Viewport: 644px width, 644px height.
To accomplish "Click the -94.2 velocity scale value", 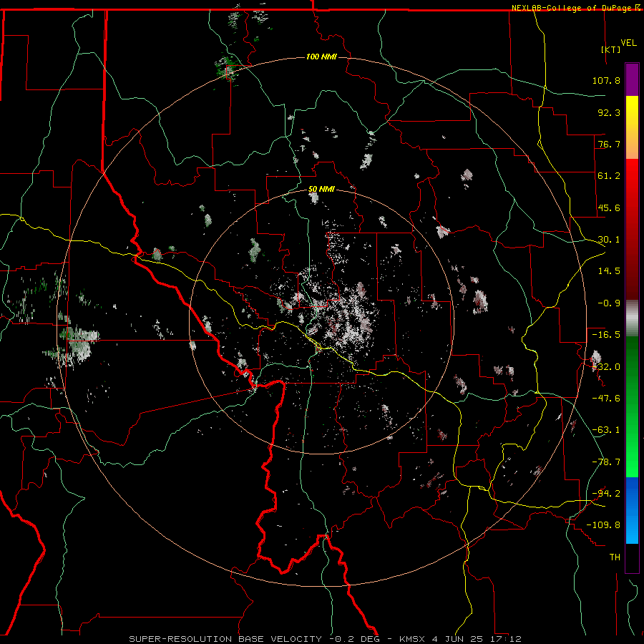I will 606,494.
